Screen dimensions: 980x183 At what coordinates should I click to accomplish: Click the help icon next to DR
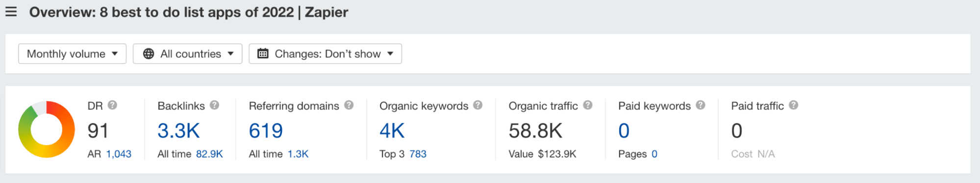[112, 105]
